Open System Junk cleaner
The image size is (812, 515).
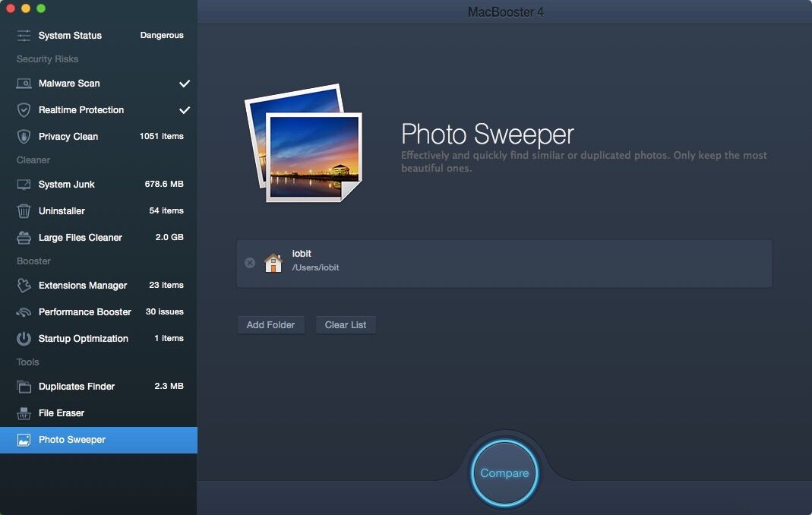coord(99,185)
